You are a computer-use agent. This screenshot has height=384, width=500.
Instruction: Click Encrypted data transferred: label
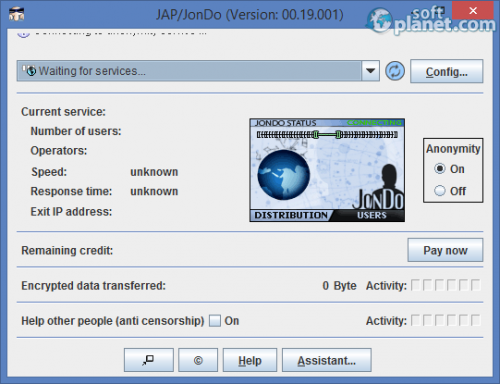coord(93,286)
